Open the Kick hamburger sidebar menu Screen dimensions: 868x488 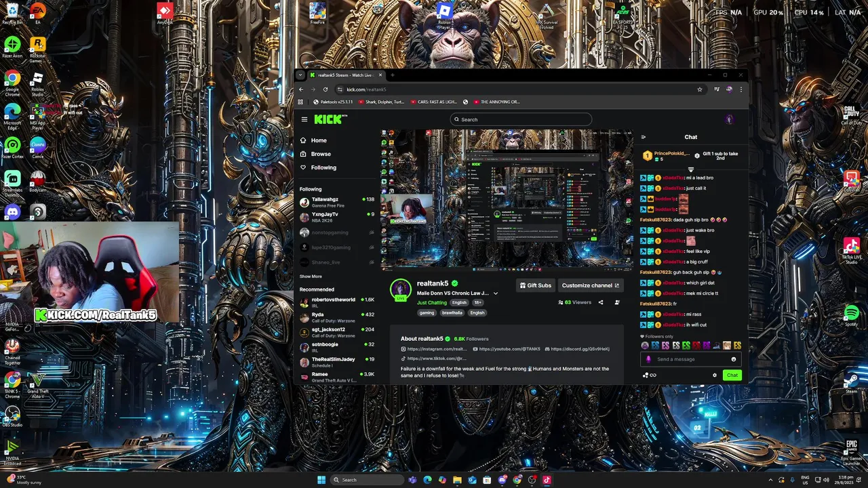click(304, 119)
